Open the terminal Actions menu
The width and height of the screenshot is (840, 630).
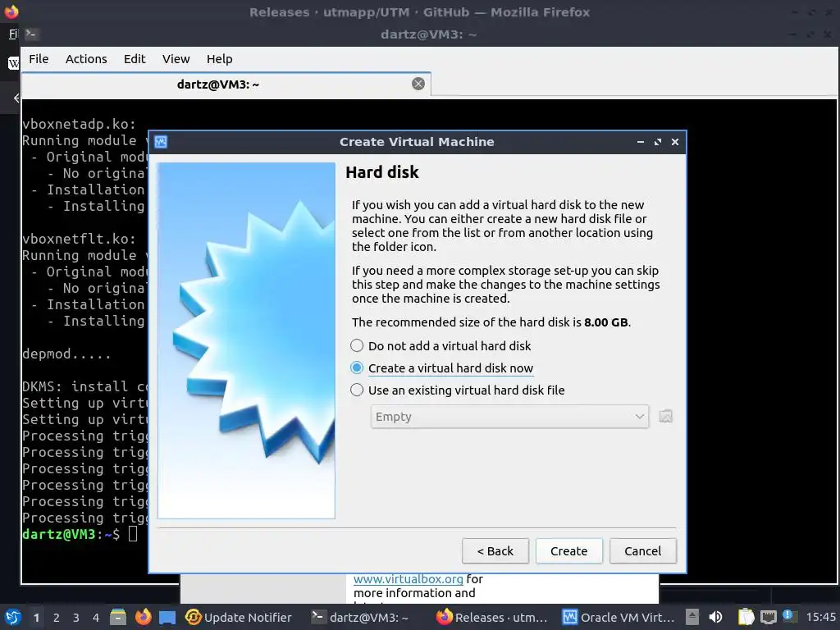(x=86, y=59)
